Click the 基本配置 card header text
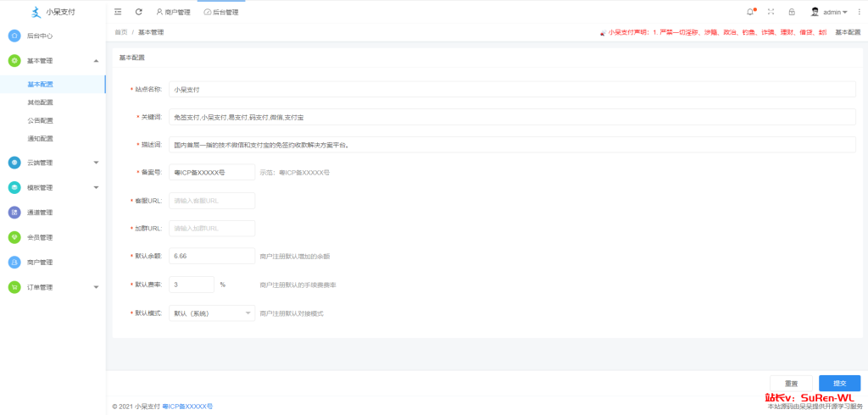 click(132, 58)
